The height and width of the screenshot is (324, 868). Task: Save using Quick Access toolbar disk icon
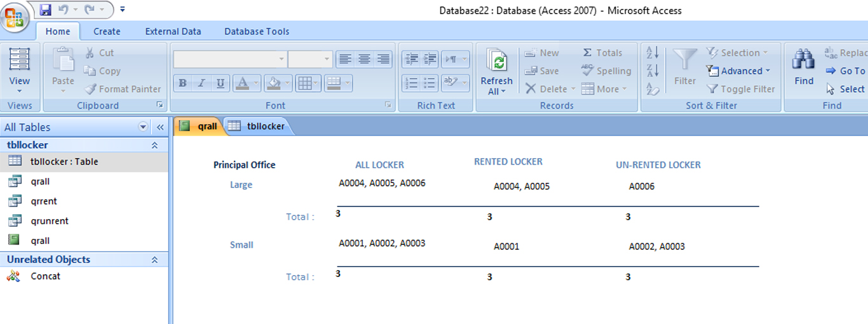45,10
